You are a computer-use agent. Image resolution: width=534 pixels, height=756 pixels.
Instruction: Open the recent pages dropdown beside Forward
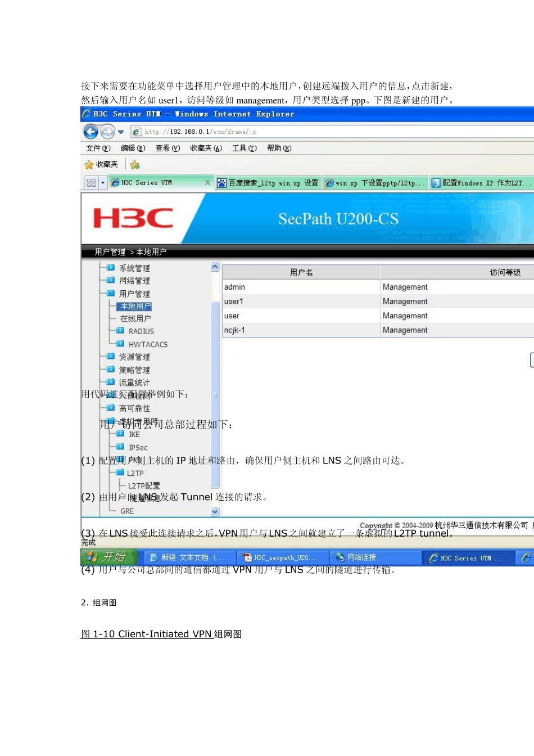(121, 132)
